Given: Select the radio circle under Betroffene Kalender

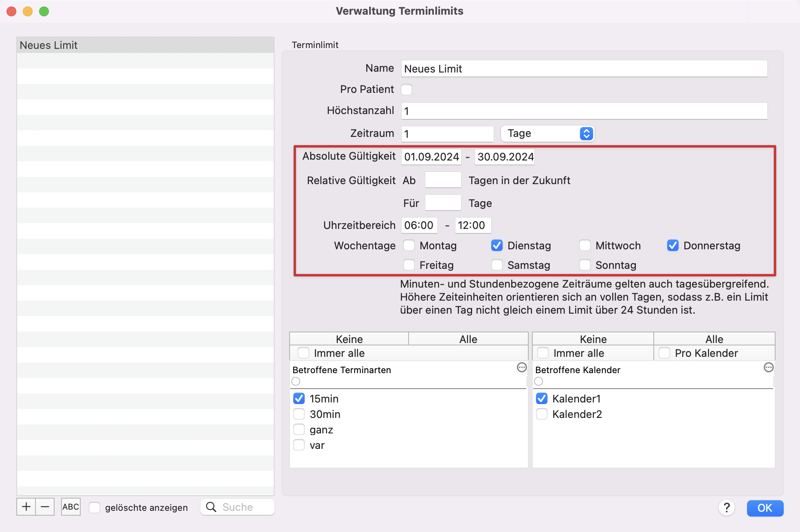Looking at the screenshot, I should [538, 381].
